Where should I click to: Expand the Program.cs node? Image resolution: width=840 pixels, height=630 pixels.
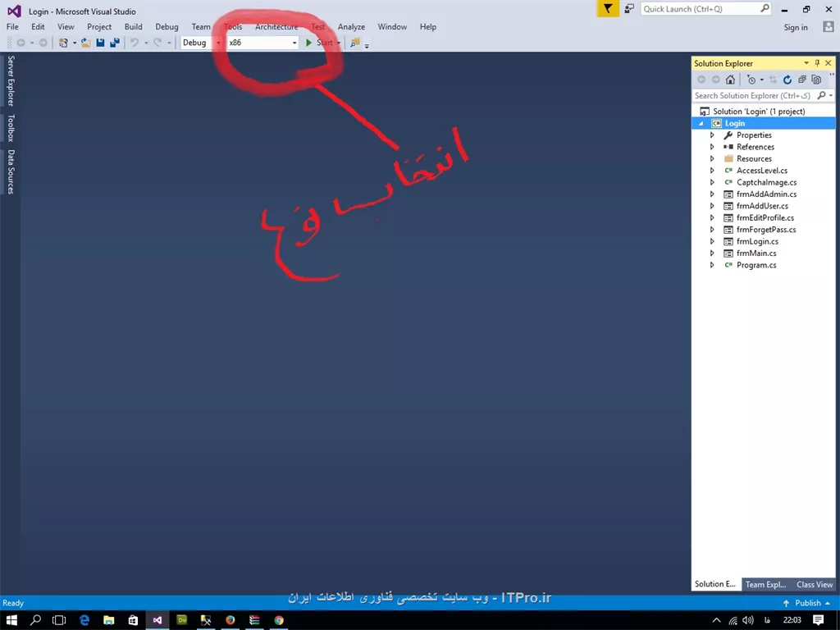point(712,265)
